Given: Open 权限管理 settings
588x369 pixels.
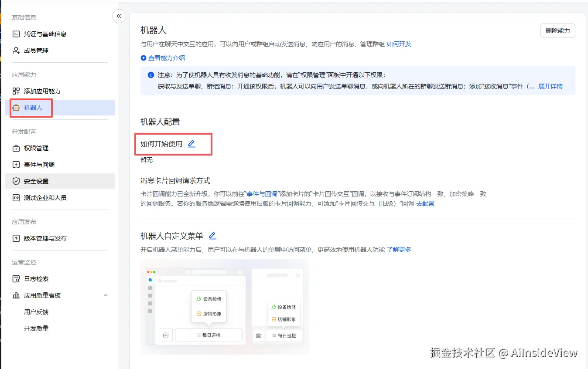Looking at the screenshot, I should [x=60, y=148].
